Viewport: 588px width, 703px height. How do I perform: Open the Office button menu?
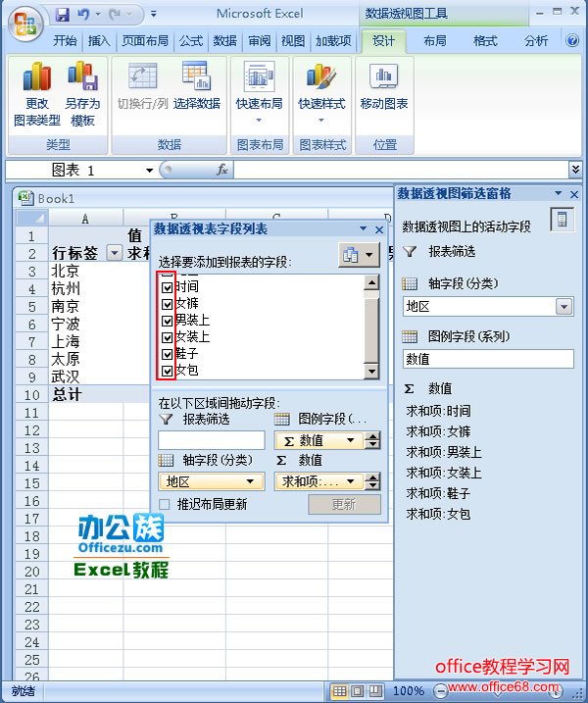tap(25, 25)
